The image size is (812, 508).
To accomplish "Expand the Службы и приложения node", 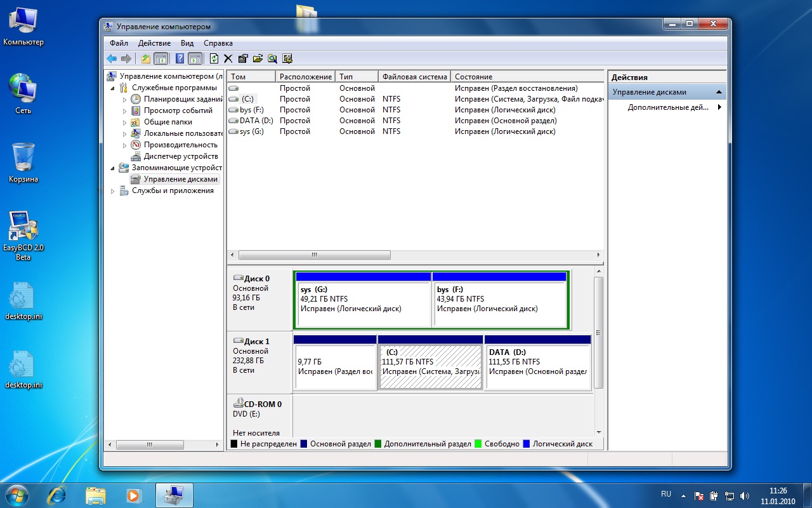I will 114,191.
